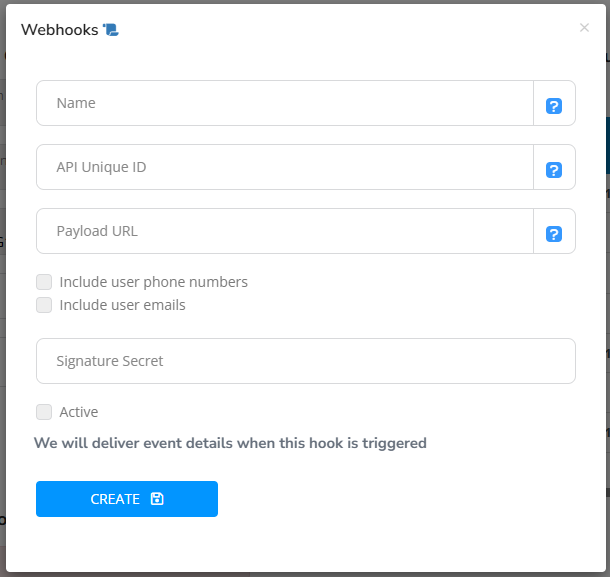Click the webhook icon beside Webhooks title
Screen dimensions: 610x577
point(110,30)
